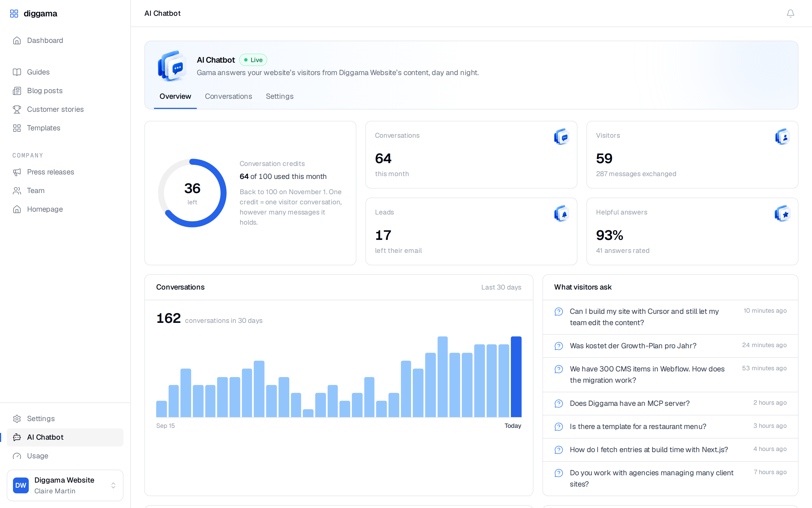The width and height of the screenshot is (812, 508).
Task: Click question icon beside Next.js question
Action: (559, 450)
